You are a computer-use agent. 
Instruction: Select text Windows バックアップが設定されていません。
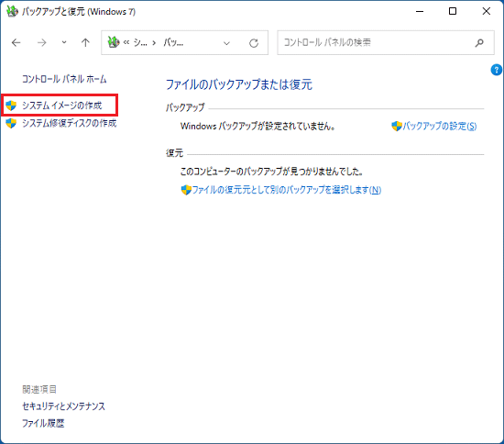tap(257, 126)
